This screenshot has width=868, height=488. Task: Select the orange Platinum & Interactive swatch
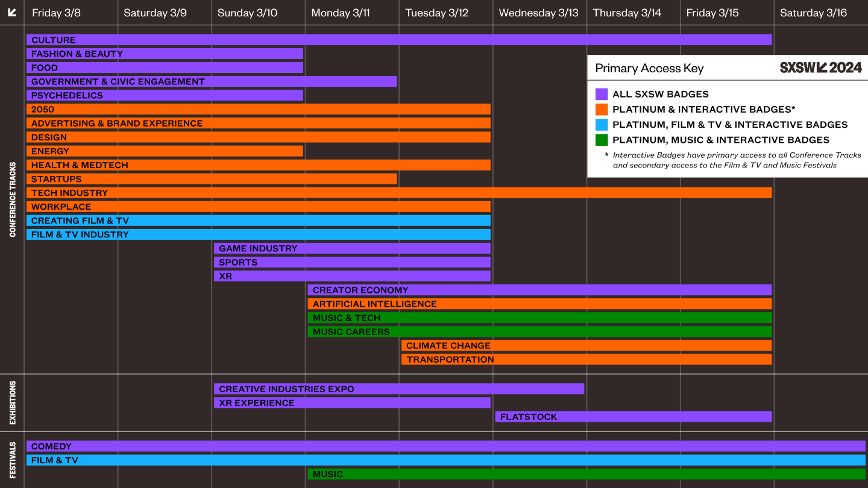pyautogui.click(x=602, y=109)
